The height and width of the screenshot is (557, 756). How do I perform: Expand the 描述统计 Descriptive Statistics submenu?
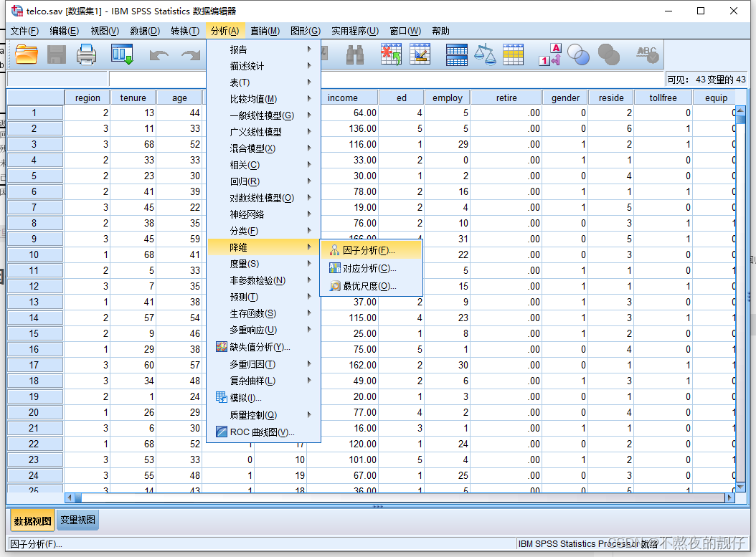tap(263, 65)
